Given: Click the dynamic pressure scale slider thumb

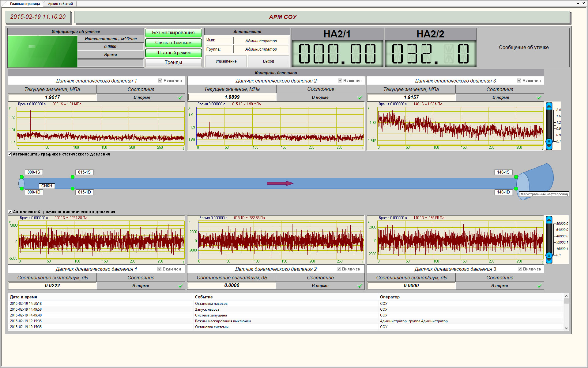Looking at the screenshot, I should pos(549,255).
